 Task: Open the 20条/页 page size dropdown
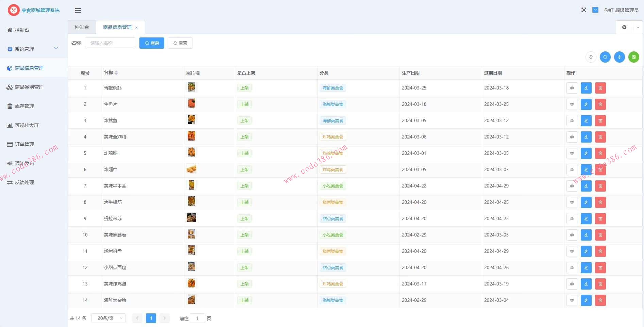pos(108,318)
